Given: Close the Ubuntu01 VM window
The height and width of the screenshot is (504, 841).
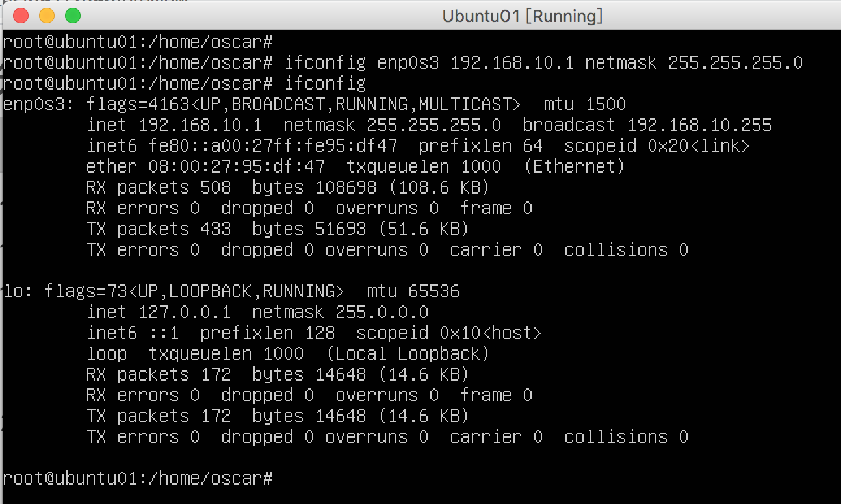Looking at the screenshot, I should pos(21,15).
